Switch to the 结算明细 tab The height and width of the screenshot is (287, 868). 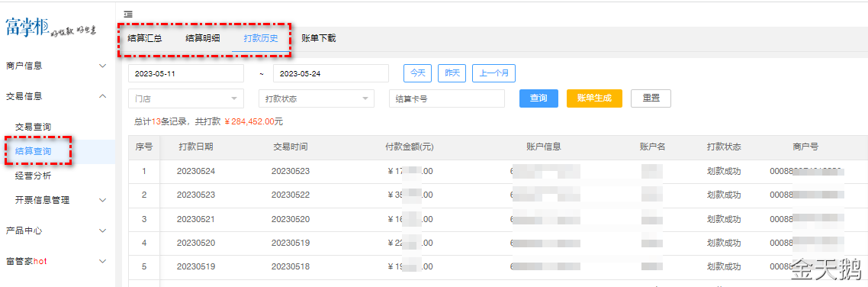pos(203,39)
